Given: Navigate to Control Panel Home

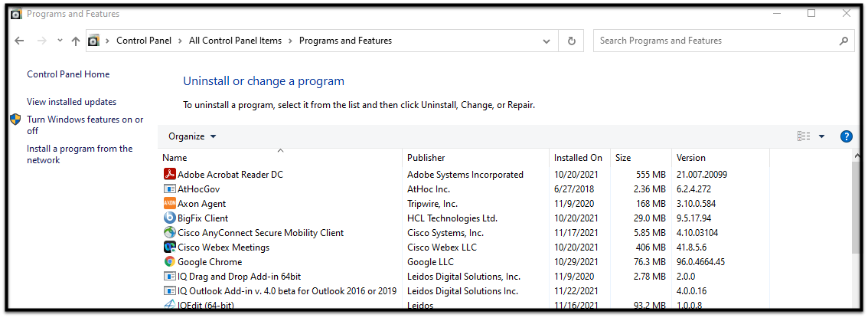Looking at the screenshot, I should click(68, 74).
